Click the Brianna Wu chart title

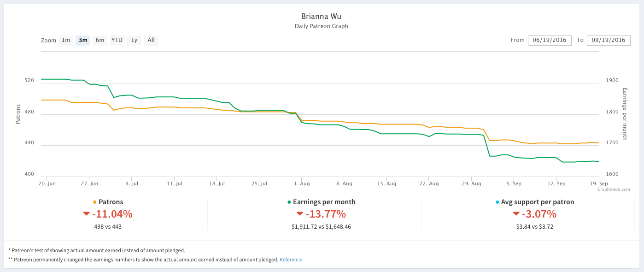(322, 17)
